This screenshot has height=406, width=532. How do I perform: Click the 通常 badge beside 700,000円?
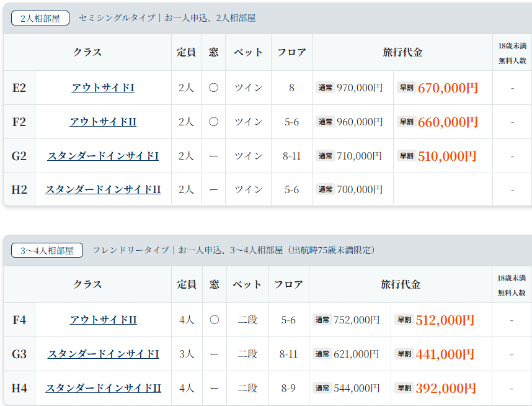(x=326, y=189)
